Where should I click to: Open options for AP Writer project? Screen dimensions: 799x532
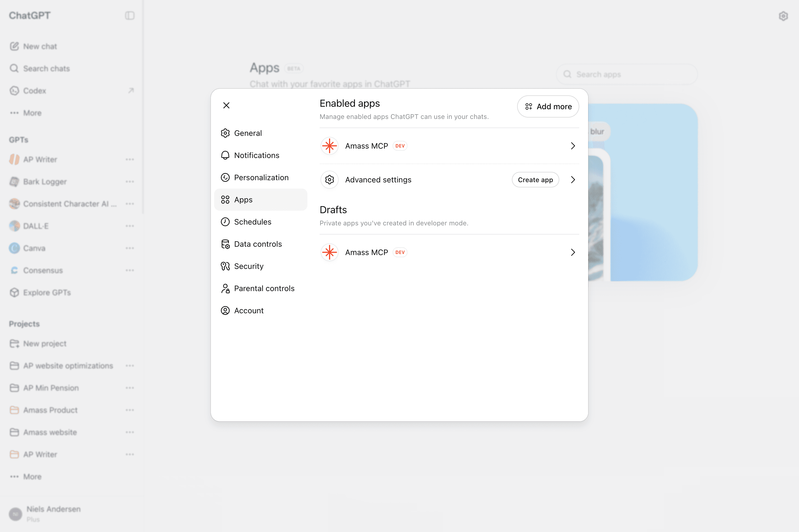[130, 454]
